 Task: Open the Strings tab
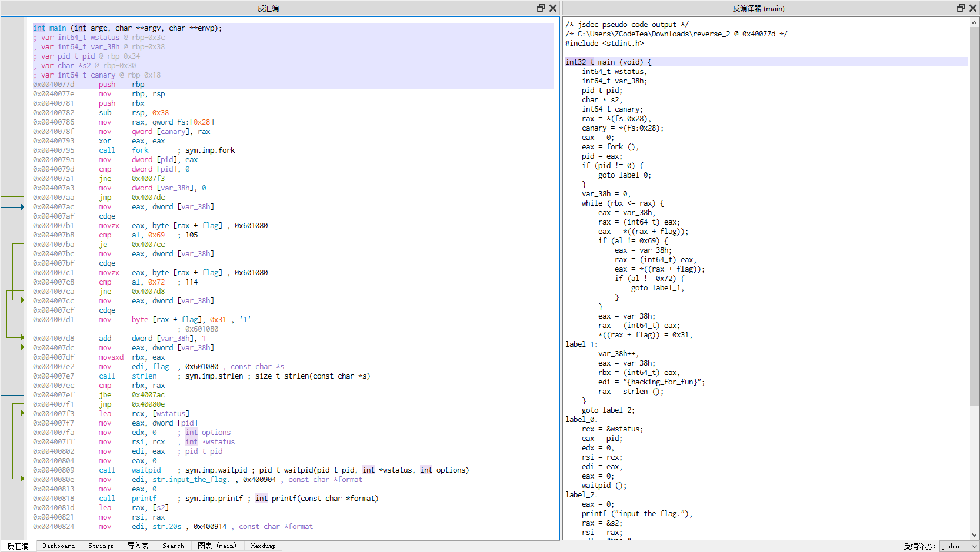click(101, 546)
